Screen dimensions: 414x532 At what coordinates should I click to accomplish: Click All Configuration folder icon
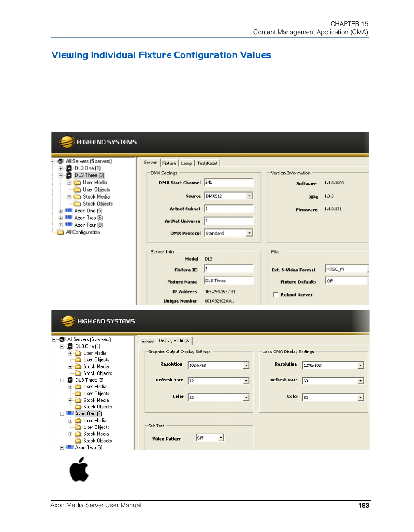coord(61,232)
